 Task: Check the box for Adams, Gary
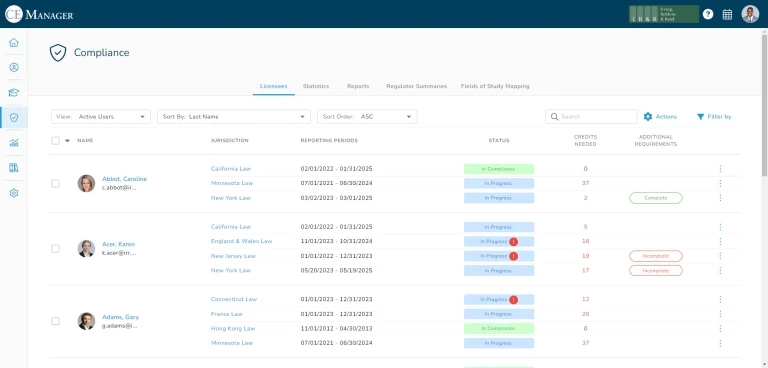55,321
